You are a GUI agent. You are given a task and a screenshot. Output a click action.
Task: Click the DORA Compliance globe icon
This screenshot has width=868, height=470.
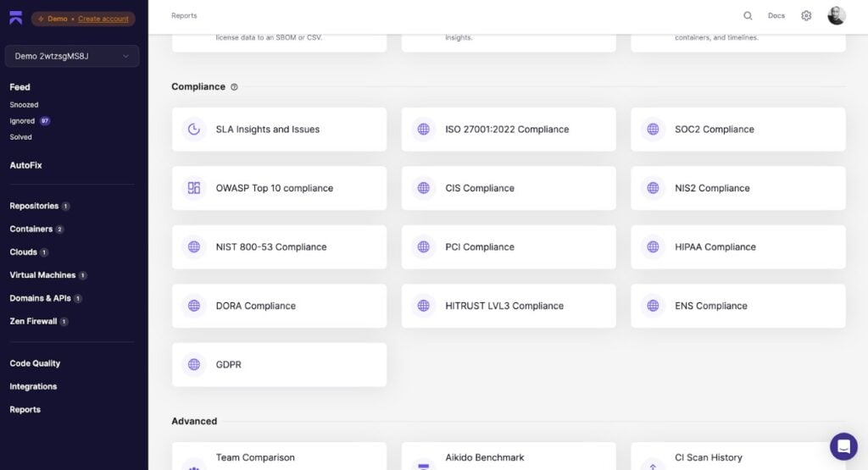[x=194, y=306]
